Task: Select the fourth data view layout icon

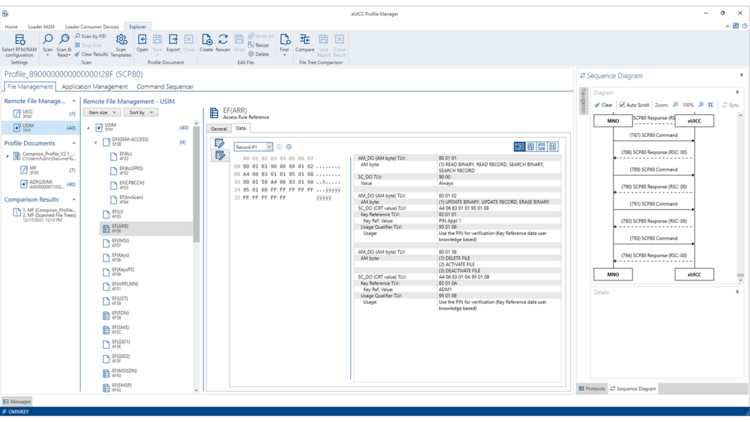Action: [x=552, y=147]
